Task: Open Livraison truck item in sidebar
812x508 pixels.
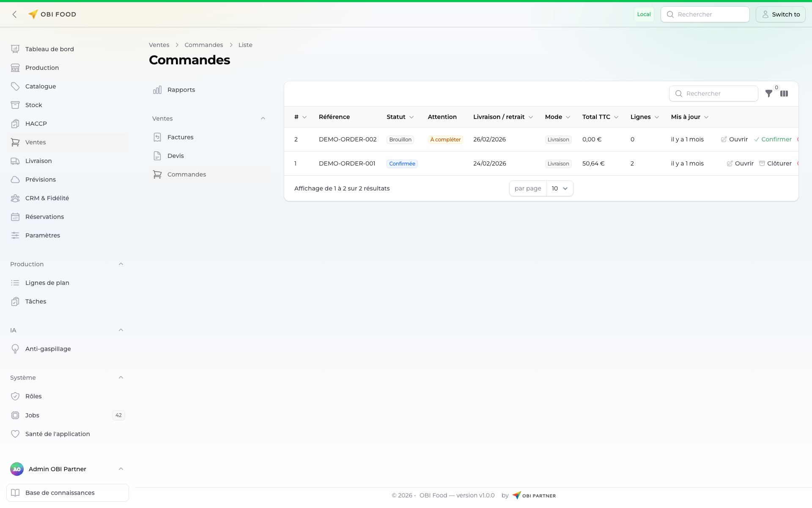Action: click(38, 161)
